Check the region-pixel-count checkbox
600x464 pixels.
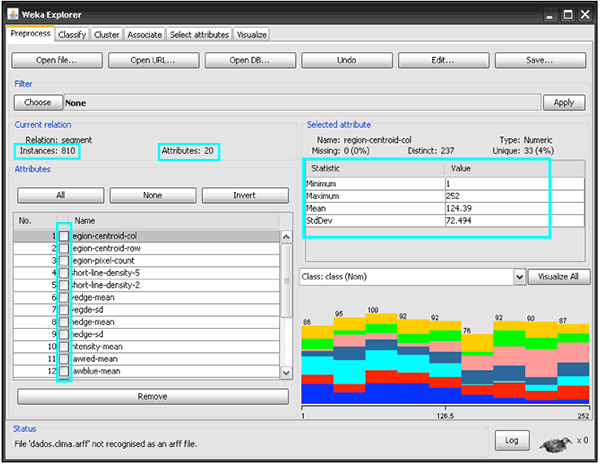click(x=64, y=261)
